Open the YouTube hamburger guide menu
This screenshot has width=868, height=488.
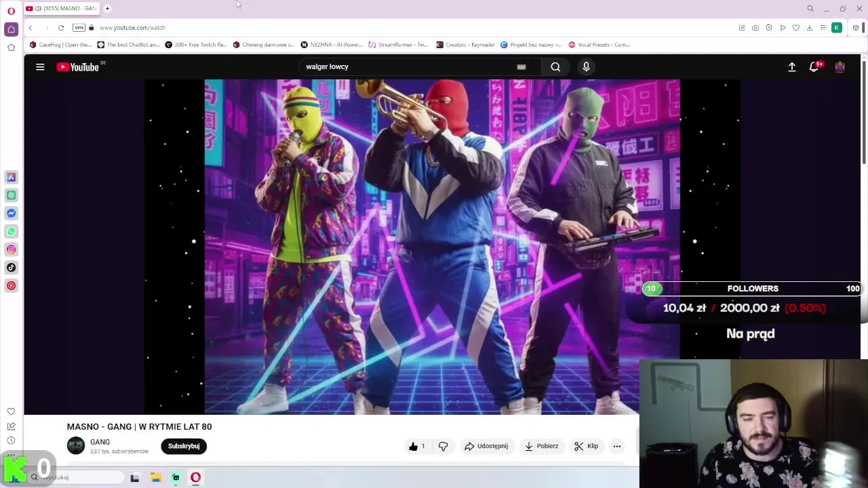tap(40, 66)
